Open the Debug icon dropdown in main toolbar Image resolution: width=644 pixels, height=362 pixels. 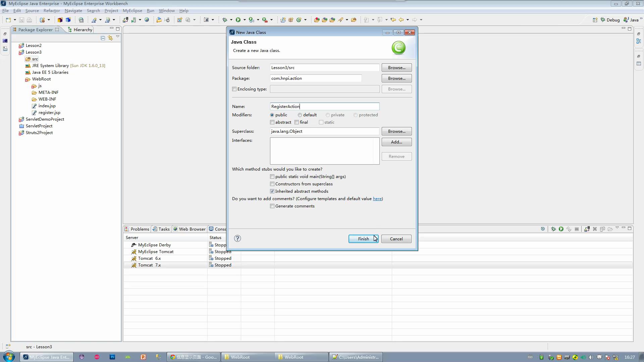(x=231, y=20)
